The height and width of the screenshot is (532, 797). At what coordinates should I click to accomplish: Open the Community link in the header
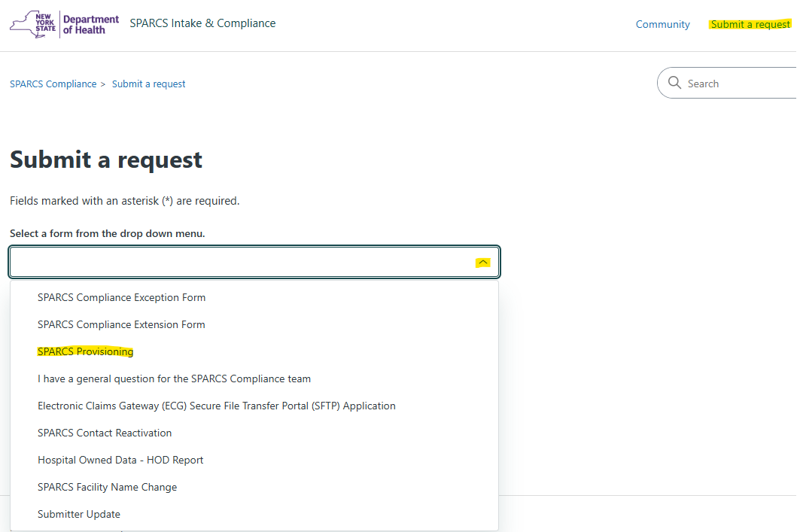point(663,24)
